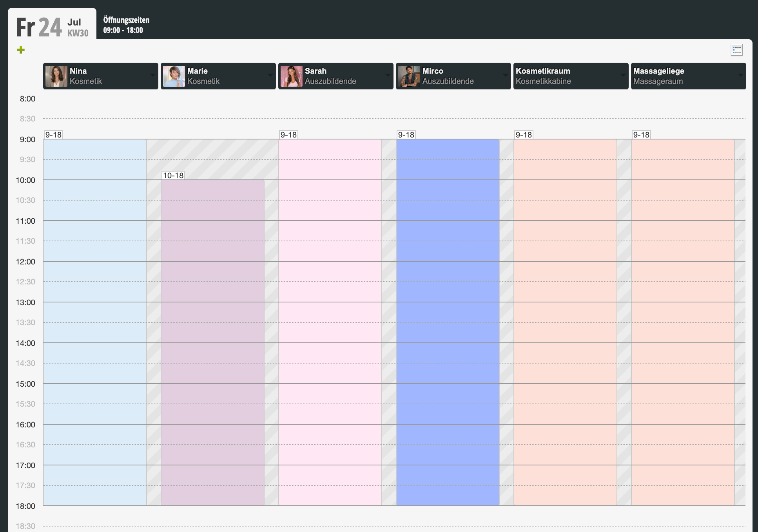Click Kosmetikraum's 14:00 time slot
This screenshot has width=758, height=532.
[565, 353]
